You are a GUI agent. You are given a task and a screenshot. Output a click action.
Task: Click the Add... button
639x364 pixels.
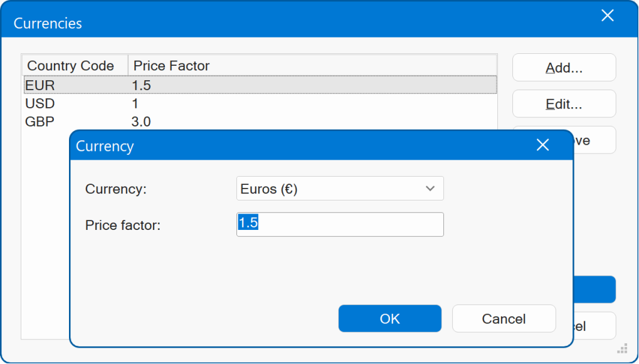(564, 68)
